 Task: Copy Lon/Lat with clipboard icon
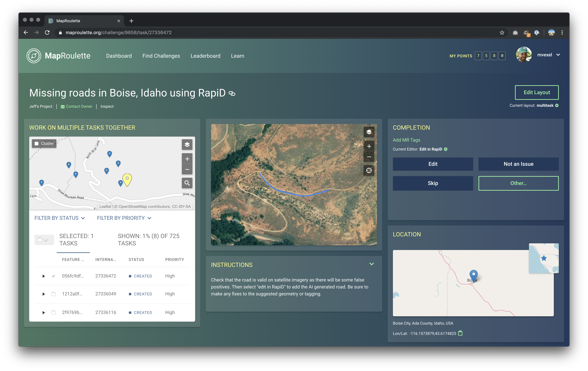coord(460,333)
